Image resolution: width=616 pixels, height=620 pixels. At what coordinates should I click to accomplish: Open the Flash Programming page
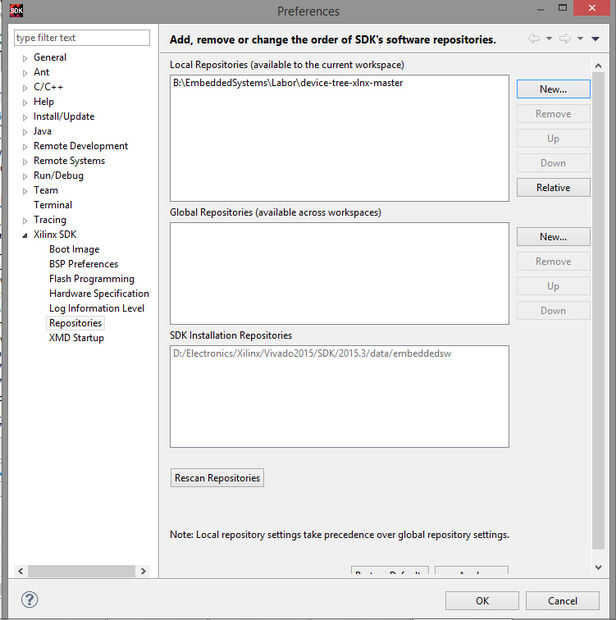coord(92,279)
